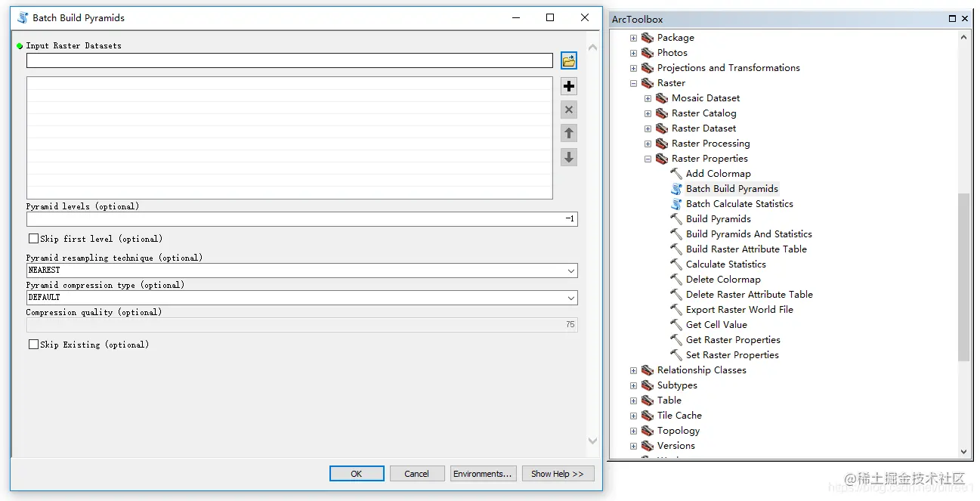Click the Get Raster Properties tool icon
Viewport: 980px width, 501px height.
(x=676, y=340)
